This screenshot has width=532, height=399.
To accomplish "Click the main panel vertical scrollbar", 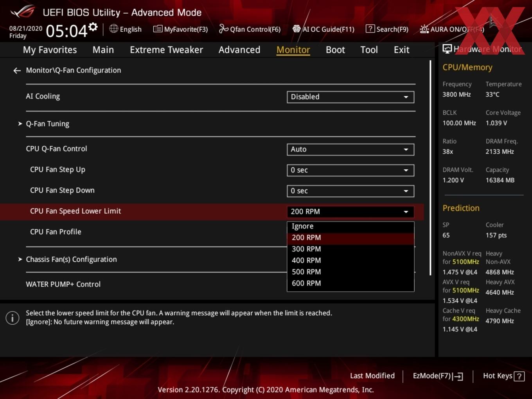I will coord(430,167).
